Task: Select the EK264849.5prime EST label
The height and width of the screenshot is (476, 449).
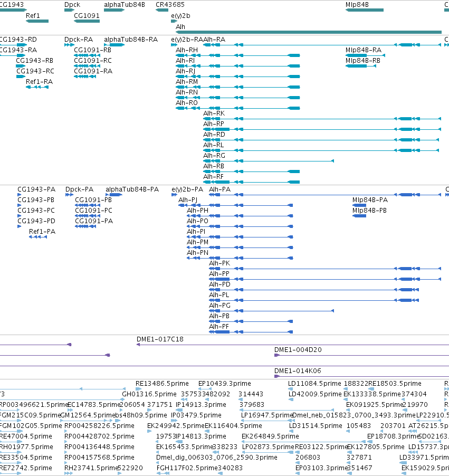Action: (x=271, y=436)
